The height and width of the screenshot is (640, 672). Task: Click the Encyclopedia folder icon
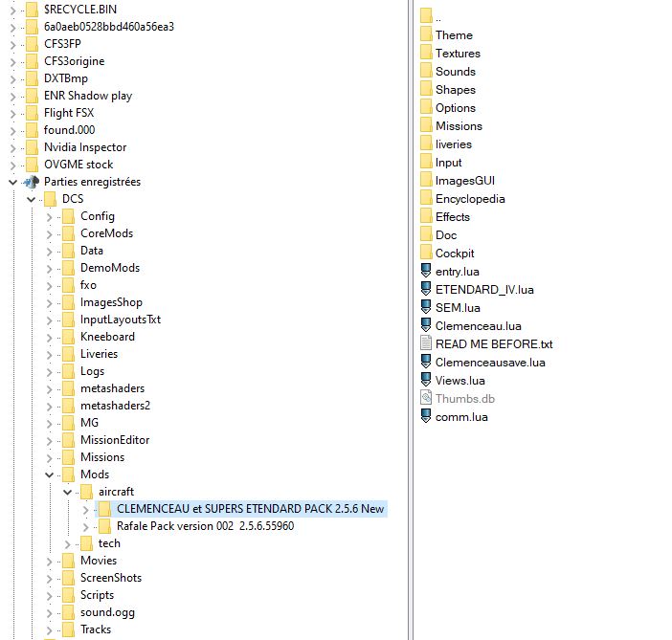(426, 199)
